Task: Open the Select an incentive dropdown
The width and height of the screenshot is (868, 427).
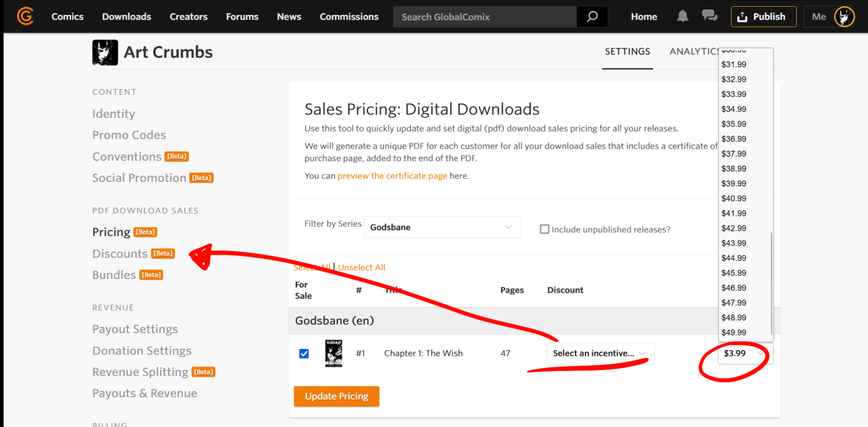Action: pos(601,353)
